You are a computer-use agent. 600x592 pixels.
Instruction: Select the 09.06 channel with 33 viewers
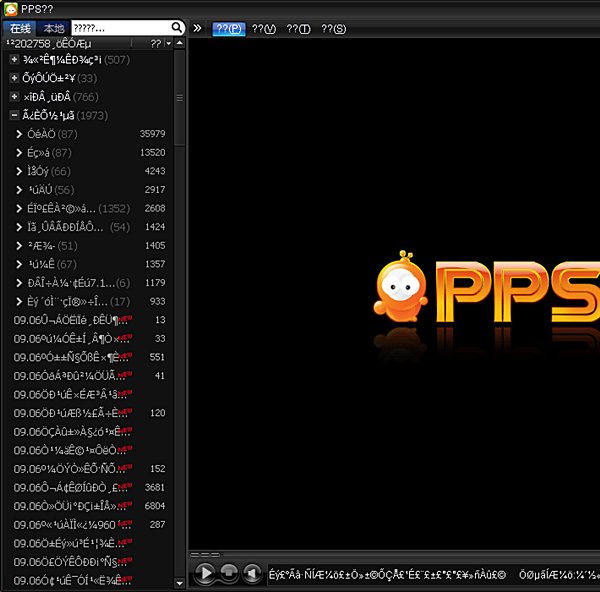(89, 338)
